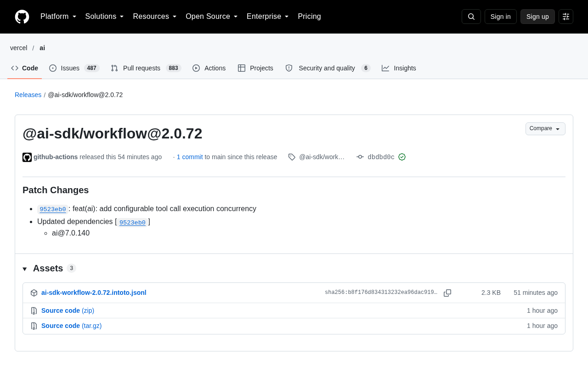Open the search magnifier button
Image resolution: width=588 pixels, height=368 pixels.
[x=471, y=17]
